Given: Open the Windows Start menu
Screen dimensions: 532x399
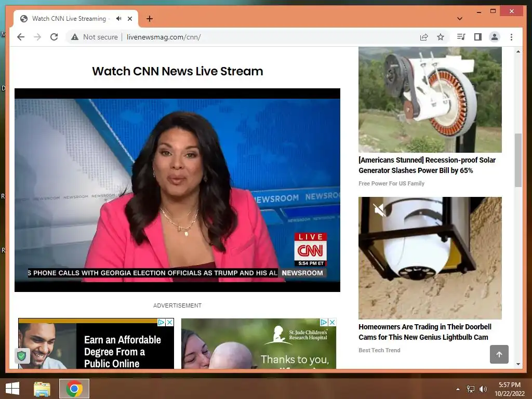Looking at the screenshot, I should click(x=12, y=389).
